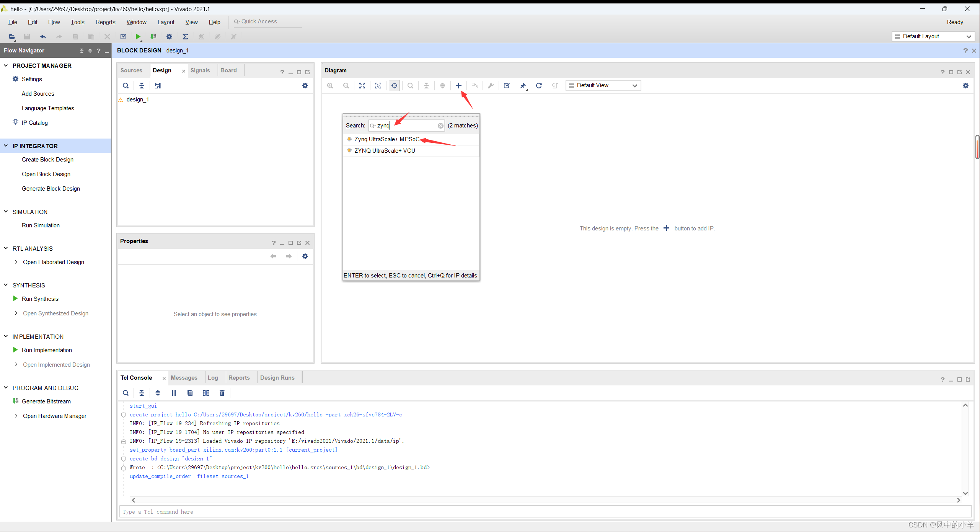Click the Add IP plus icon in Diagram toolbar
Viewport: 980px width, 532px height.
click(458, 85)
